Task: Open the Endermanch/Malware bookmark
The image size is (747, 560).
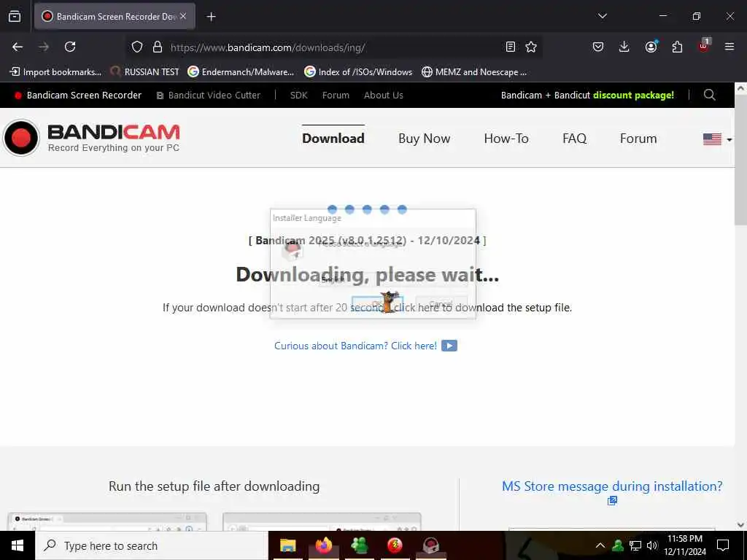Action: click(241, 72)
